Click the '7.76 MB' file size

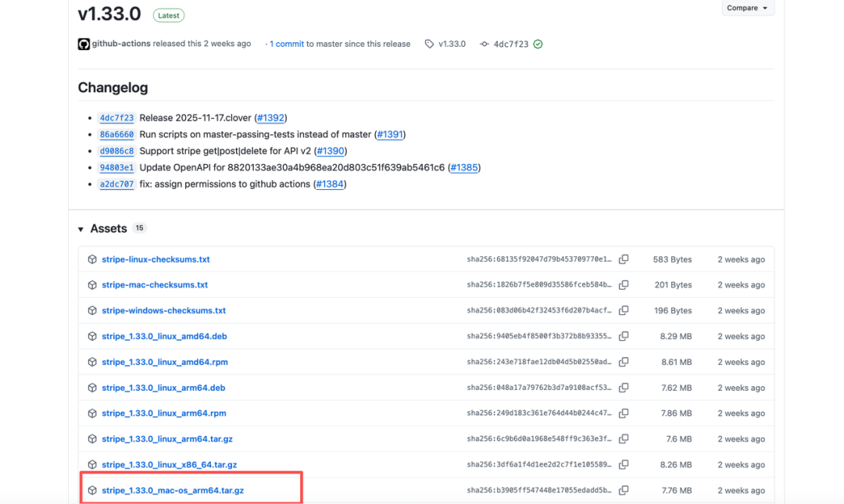(677, 490)
